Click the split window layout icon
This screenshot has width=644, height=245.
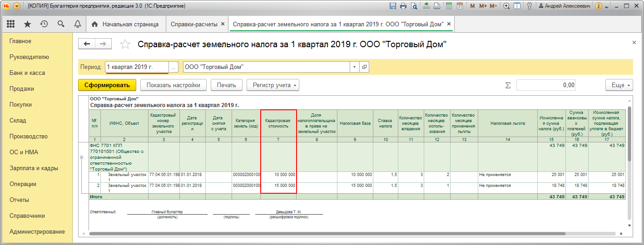pos(518,6)
